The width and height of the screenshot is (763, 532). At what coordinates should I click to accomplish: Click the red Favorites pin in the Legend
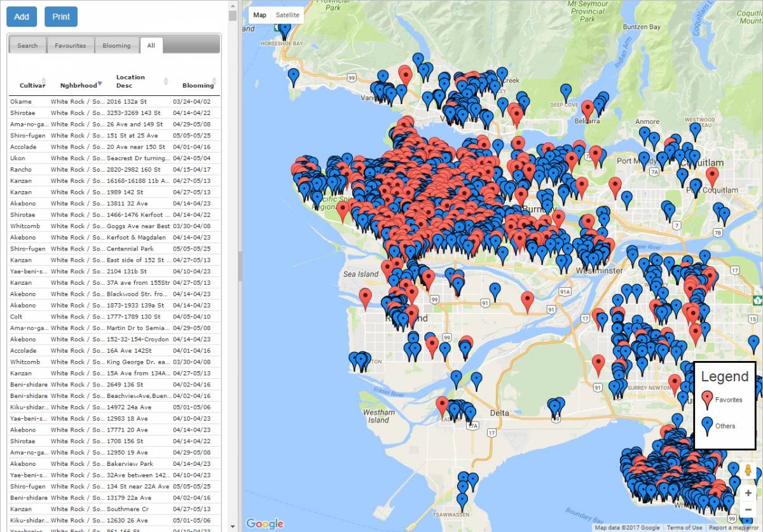[x=706, y=400]
